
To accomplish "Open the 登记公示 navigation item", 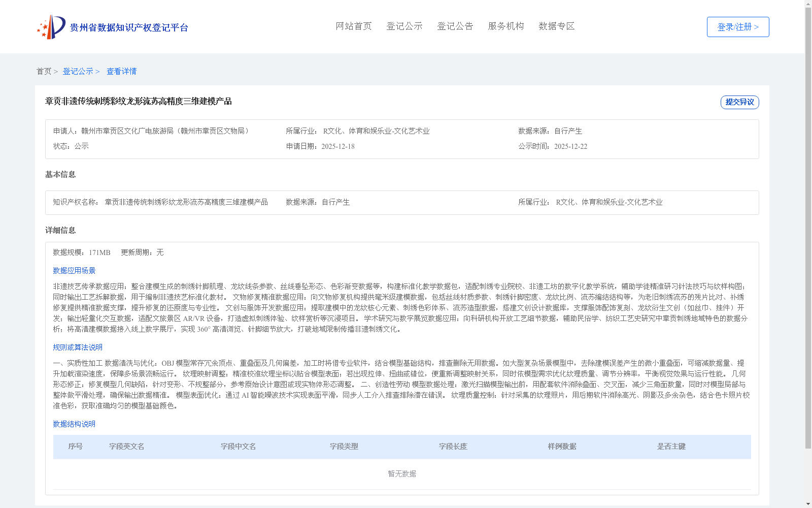I will [x=404, y=26].
